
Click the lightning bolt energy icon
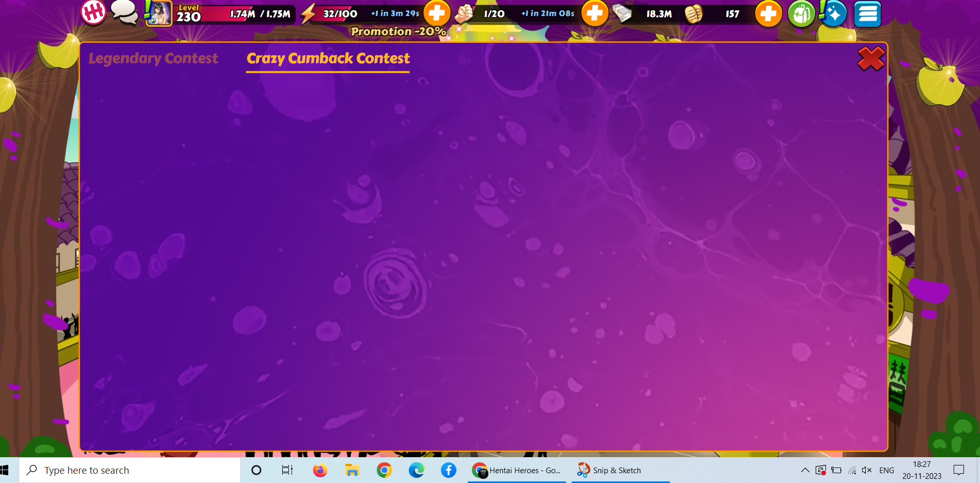[x=308, y=14]
